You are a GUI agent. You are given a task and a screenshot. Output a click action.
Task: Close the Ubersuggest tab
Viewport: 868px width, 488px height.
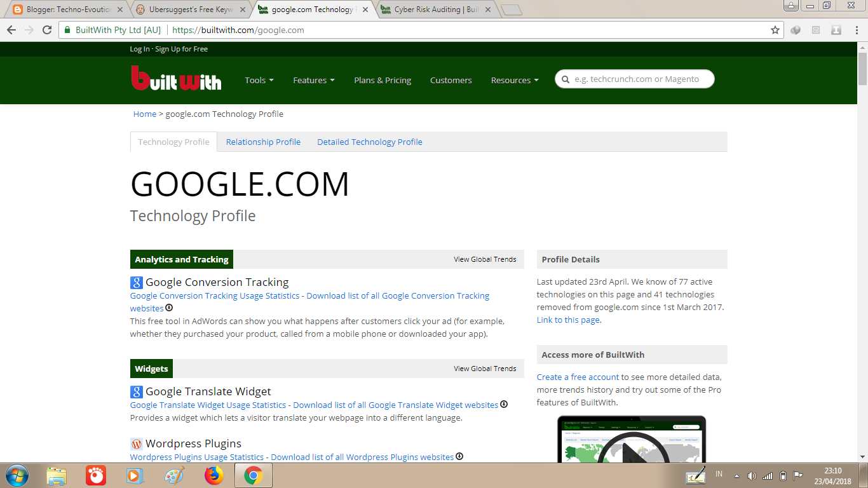click(242, 10)
